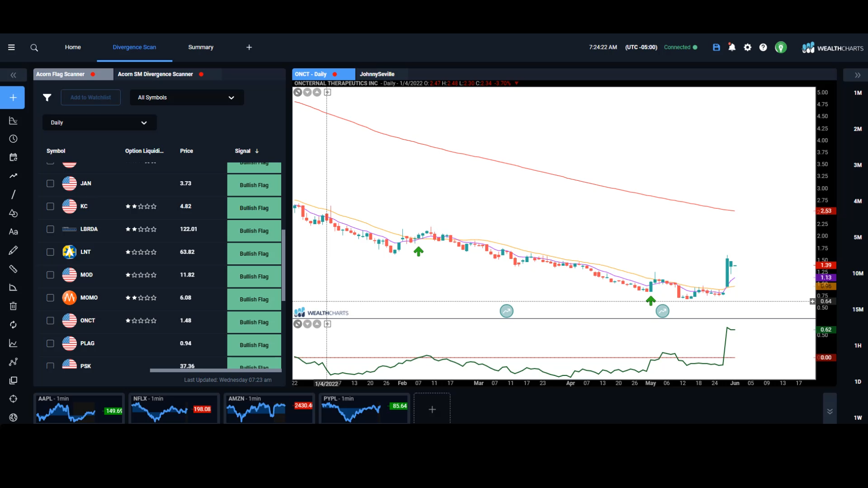This screenshot has width=868, height=488.
Task: Click Bullish Flag signal for MOMO
Action: pos(254,299)
